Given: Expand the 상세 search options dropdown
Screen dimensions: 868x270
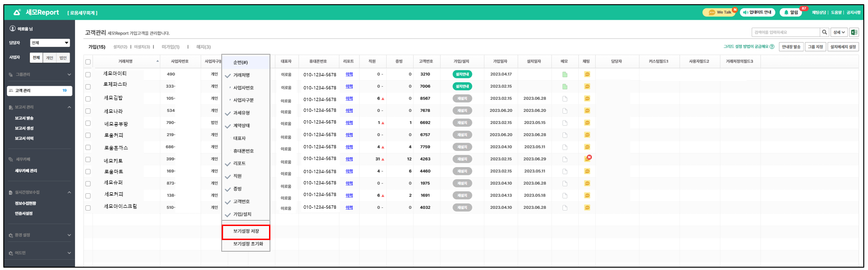Looking at the screenshot, I should click(x=838, y=32).
